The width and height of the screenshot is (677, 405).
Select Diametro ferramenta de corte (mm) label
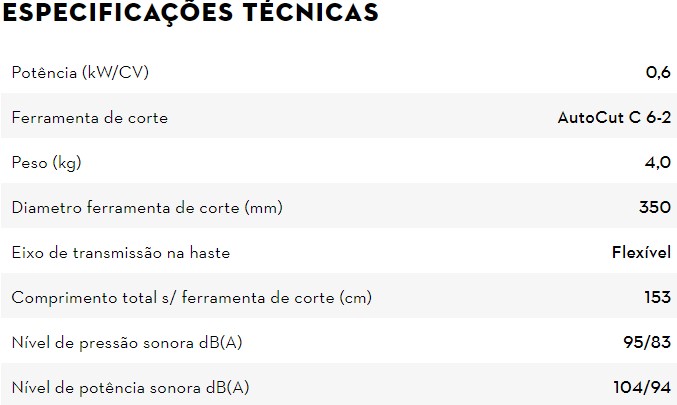coord(147,208)
